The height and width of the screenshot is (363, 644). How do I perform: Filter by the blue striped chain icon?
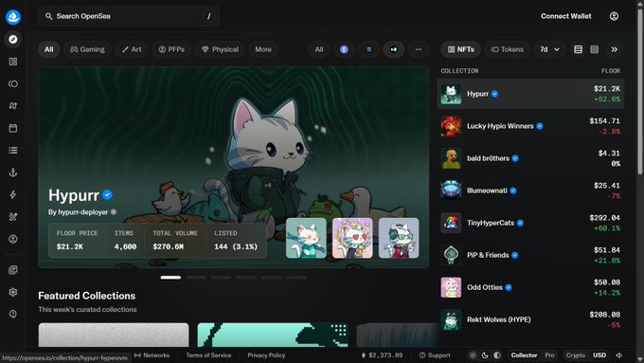[x=368, y=49]
